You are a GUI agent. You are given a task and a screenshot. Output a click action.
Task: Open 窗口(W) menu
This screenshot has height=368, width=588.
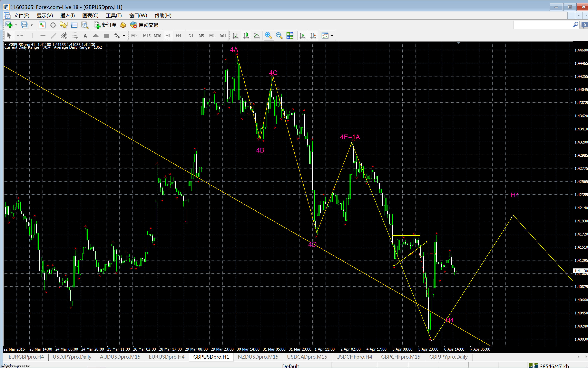pyautogui.click(x=138, y=16)
